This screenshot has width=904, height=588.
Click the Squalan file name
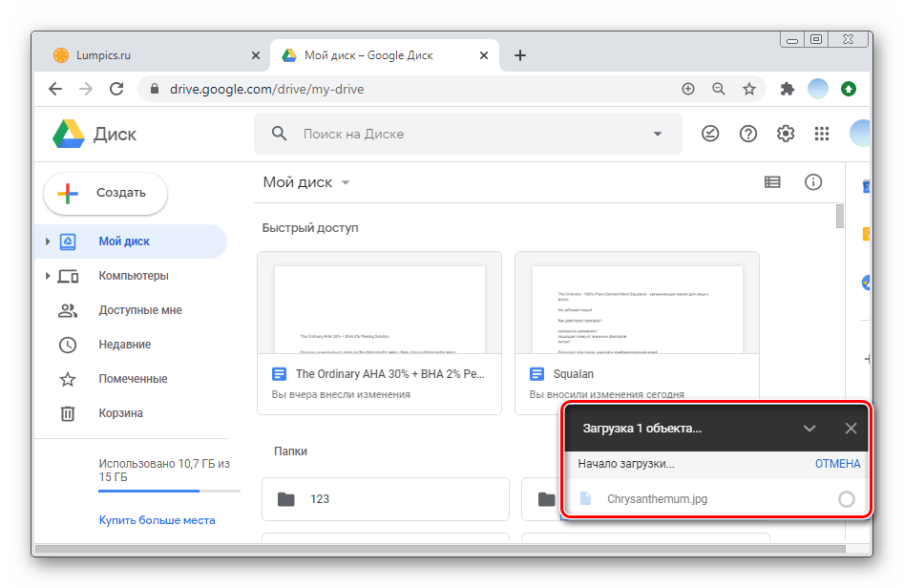(574, 374)
